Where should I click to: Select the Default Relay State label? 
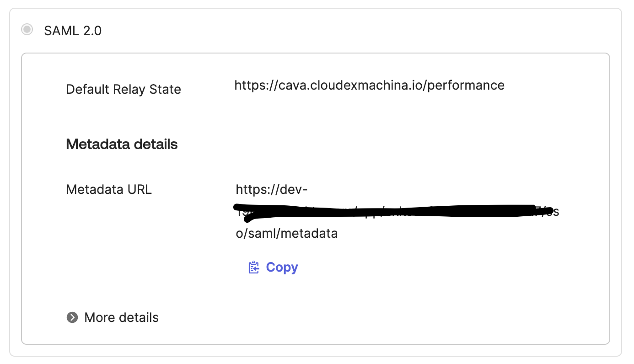tap(124, 89)
